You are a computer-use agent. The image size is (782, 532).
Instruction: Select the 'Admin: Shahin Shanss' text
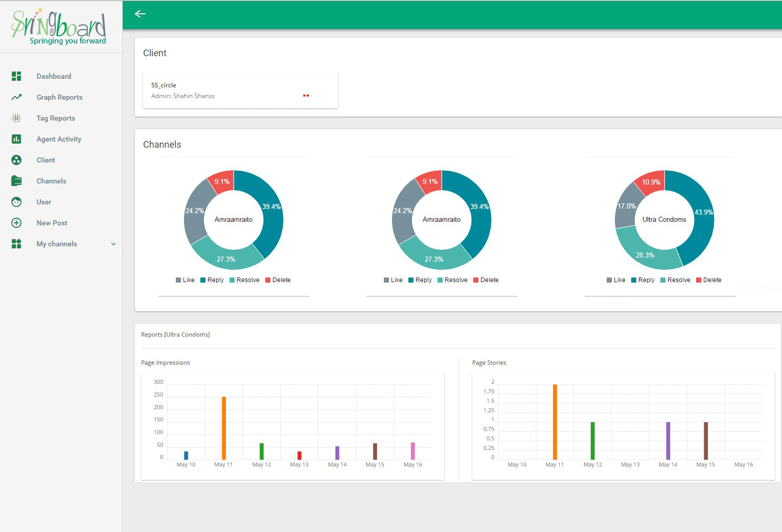(x=182, y=96)
